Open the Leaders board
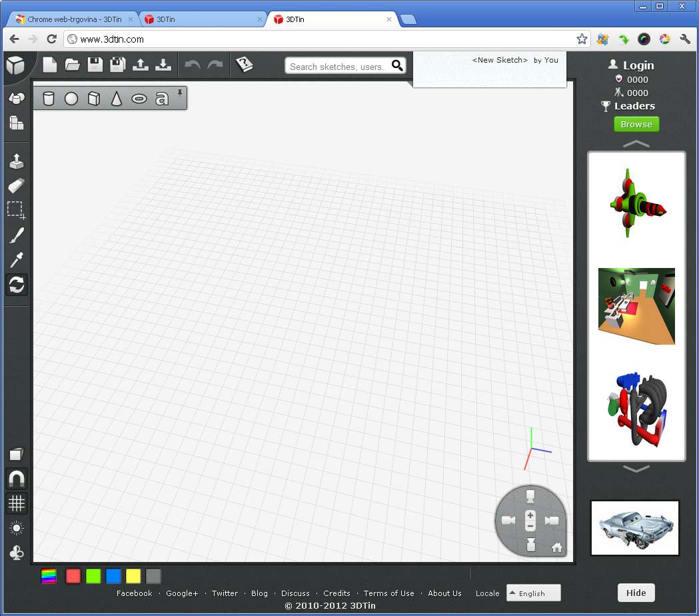Viewport: 699px width, 616px height. (634, 106)
